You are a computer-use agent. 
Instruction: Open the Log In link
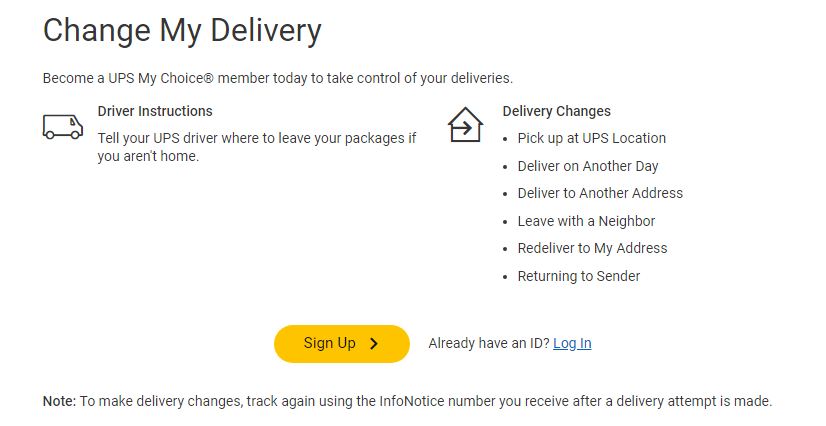click(x=572, y=343)
